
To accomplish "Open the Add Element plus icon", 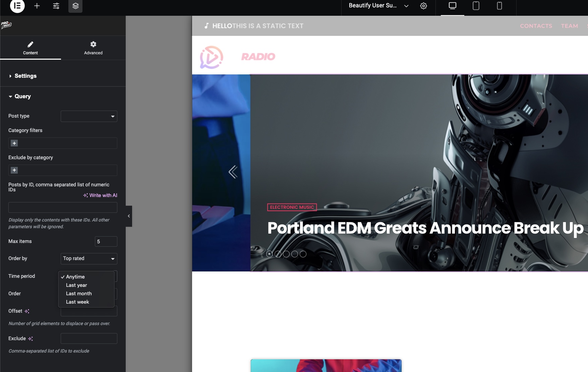I will pyautogui.click(x=37, y=6).
